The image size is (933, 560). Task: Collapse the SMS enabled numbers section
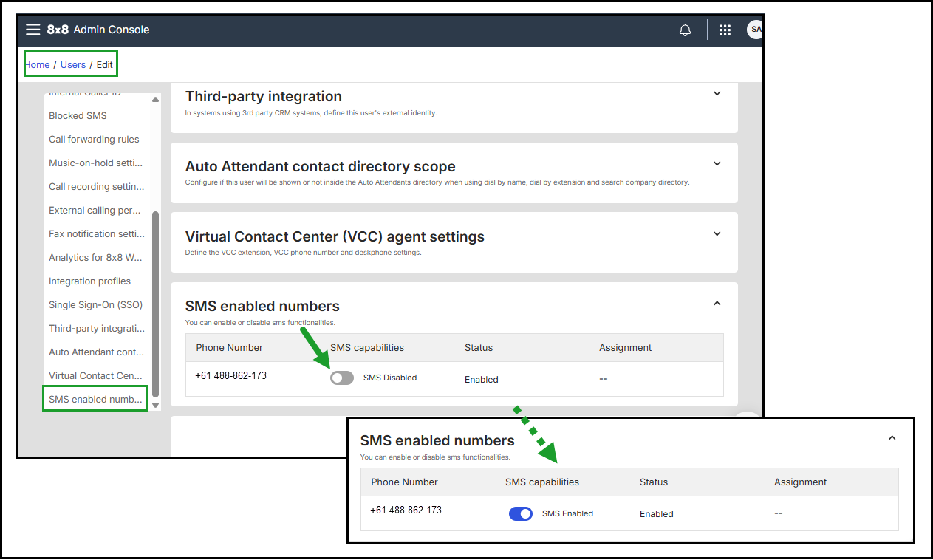717,304
